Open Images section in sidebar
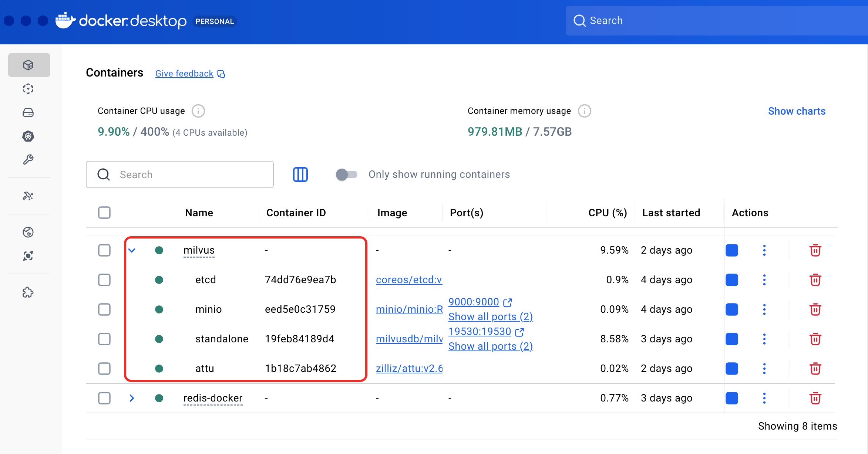This screenshot has width=868, height=454. click(x=28, y=89)
